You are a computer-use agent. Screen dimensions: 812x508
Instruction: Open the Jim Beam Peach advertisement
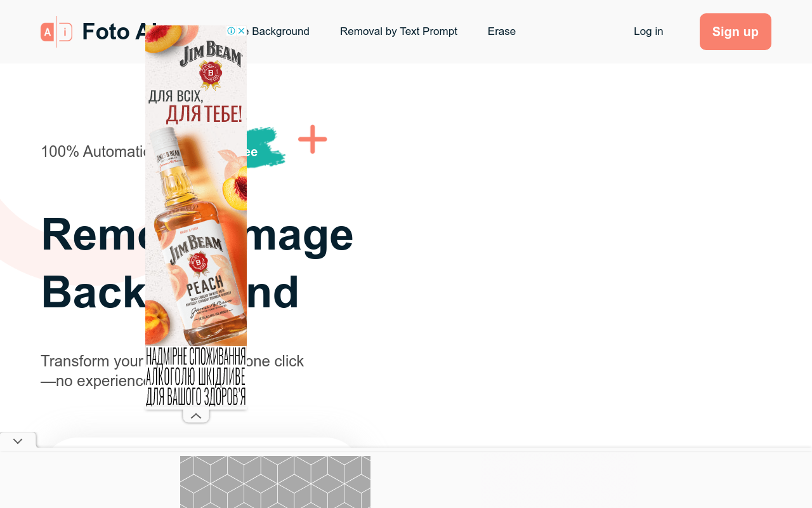196,217
